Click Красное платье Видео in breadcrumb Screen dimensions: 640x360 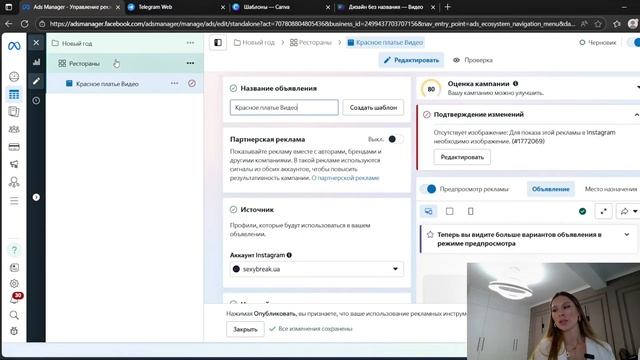(x=385, y=42)
